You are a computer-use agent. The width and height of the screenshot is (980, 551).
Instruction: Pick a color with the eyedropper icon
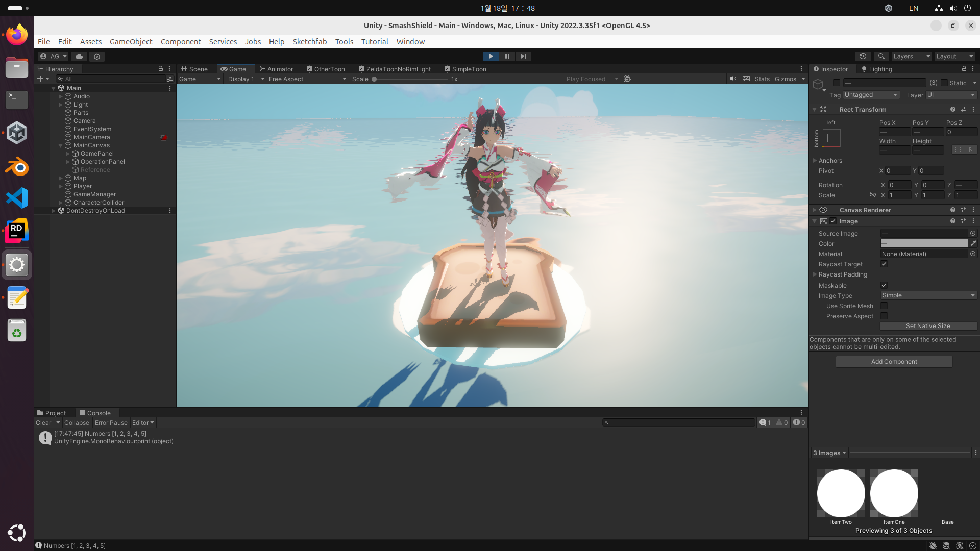(973, 243)
